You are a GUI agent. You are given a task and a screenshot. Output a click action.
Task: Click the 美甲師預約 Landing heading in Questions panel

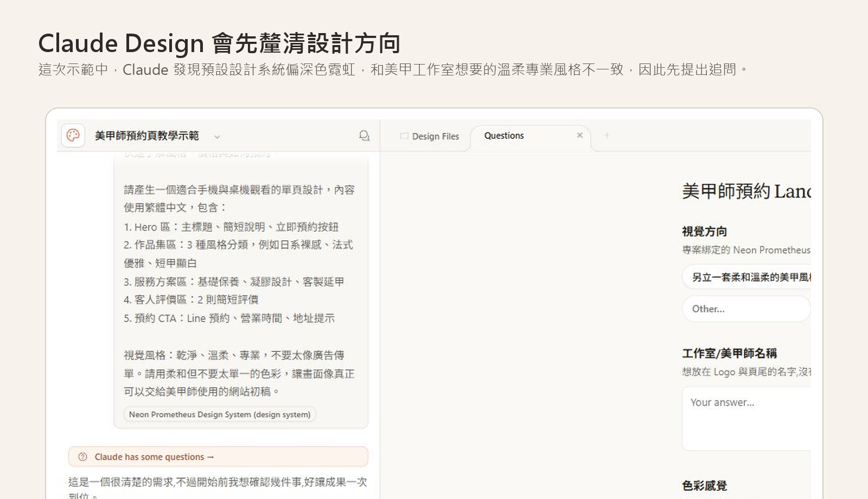[746, 191]
